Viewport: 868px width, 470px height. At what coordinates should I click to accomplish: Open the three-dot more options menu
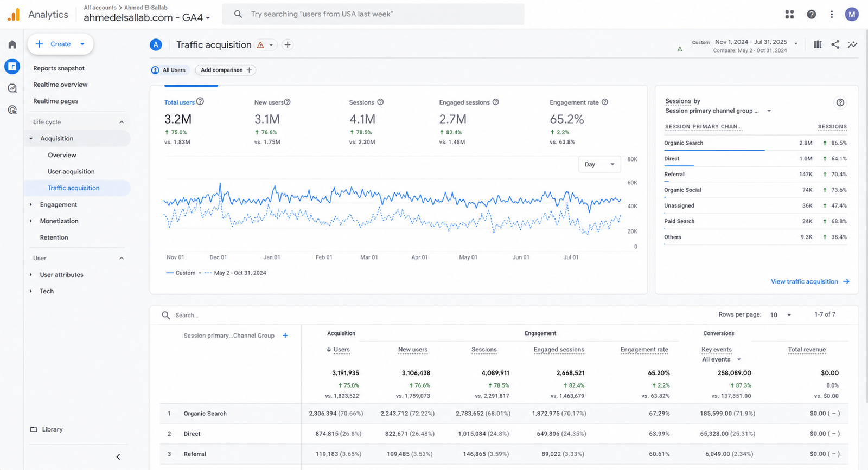click(x=831, y=15)
